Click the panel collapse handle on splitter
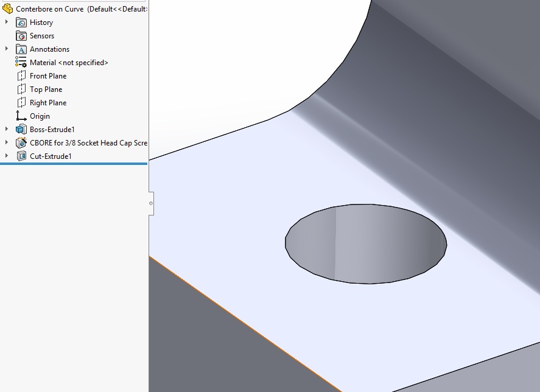 (151, 203)
